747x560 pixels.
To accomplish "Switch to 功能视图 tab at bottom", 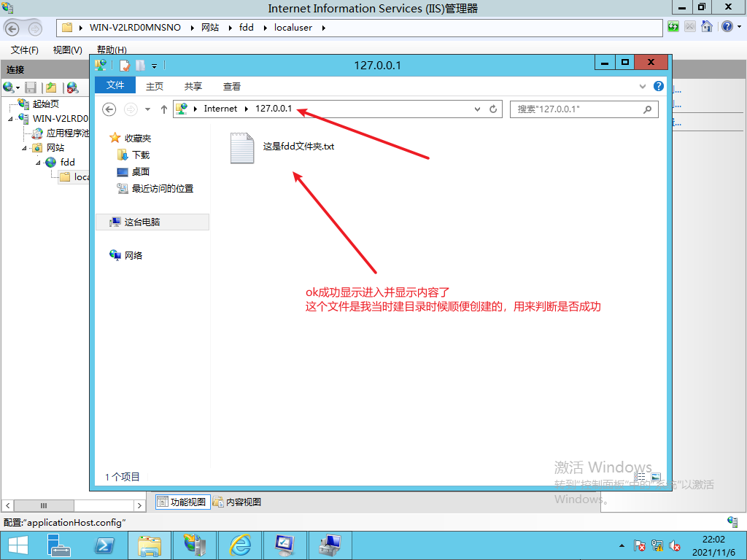I will pos(183,502).
